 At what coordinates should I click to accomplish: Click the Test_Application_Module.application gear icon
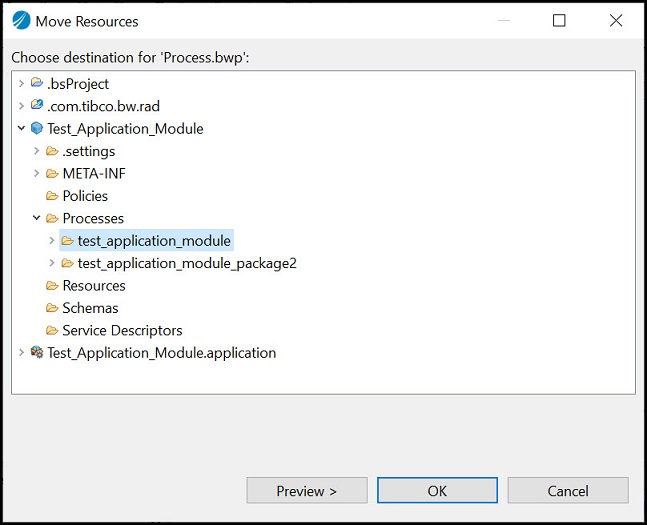[37, 352]
